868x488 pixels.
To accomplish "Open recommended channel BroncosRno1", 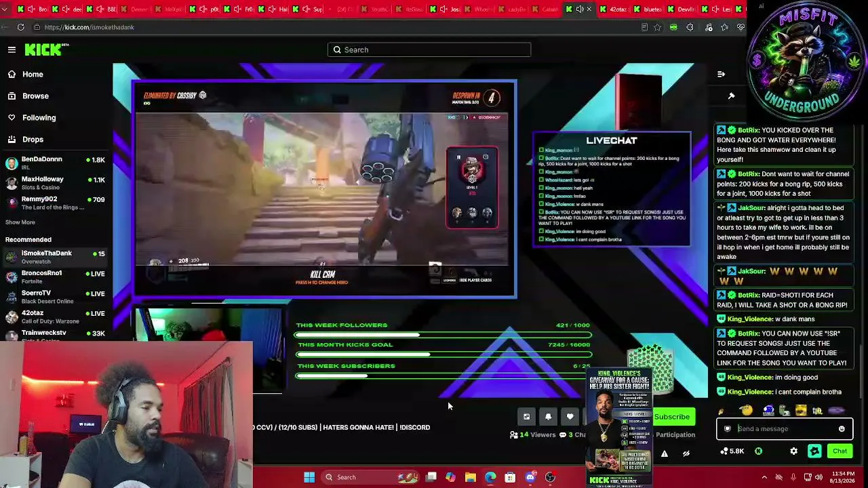I will [56, 277].
